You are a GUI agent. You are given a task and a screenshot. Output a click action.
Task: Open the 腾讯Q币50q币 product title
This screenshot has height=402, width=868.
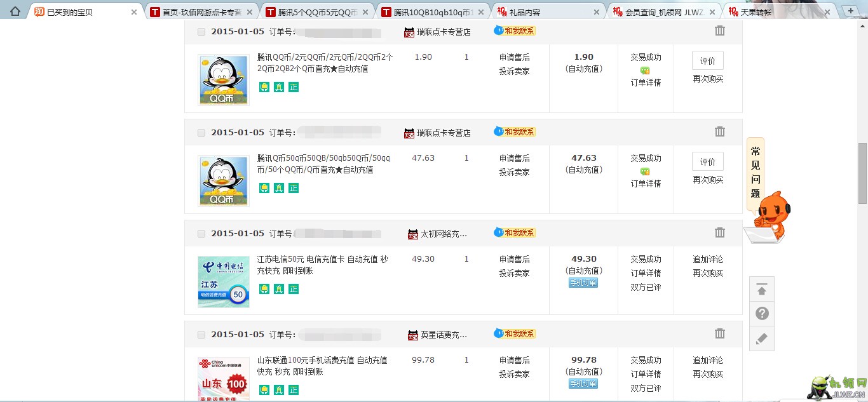click(x=324, y=164)
